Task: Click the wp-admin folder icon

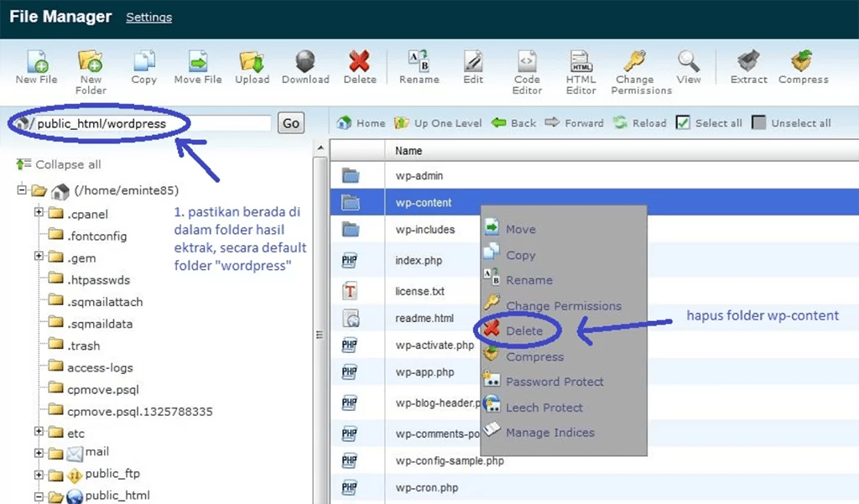Action: [351, 176]
